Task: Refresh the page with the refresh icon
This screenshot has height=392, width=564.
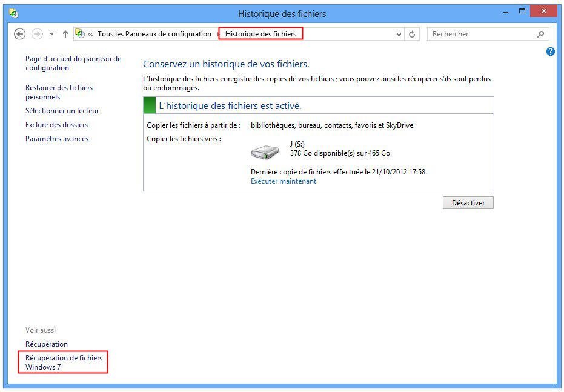Action: pyautogui.click(x=412, y=34)
